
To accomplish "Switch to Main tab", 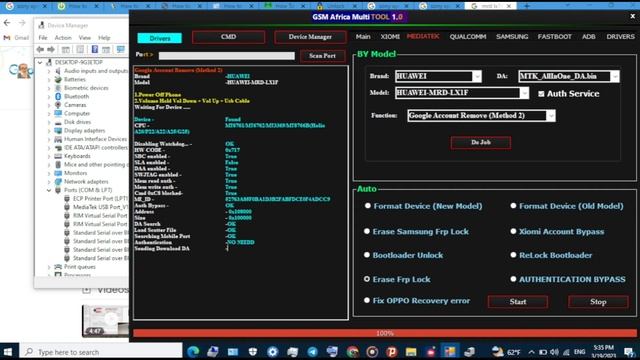I will point(363,37).
